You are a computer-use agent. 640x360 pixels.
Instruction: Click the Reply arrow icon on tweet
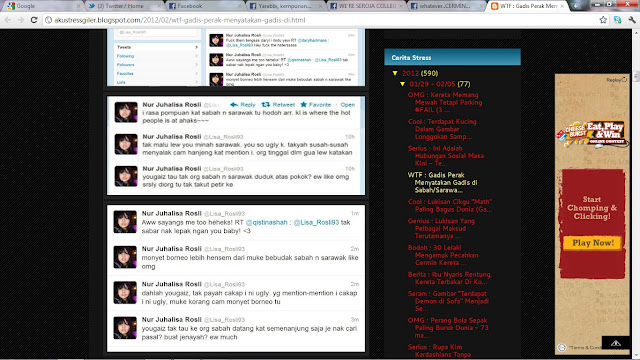[x=234, y=105]
